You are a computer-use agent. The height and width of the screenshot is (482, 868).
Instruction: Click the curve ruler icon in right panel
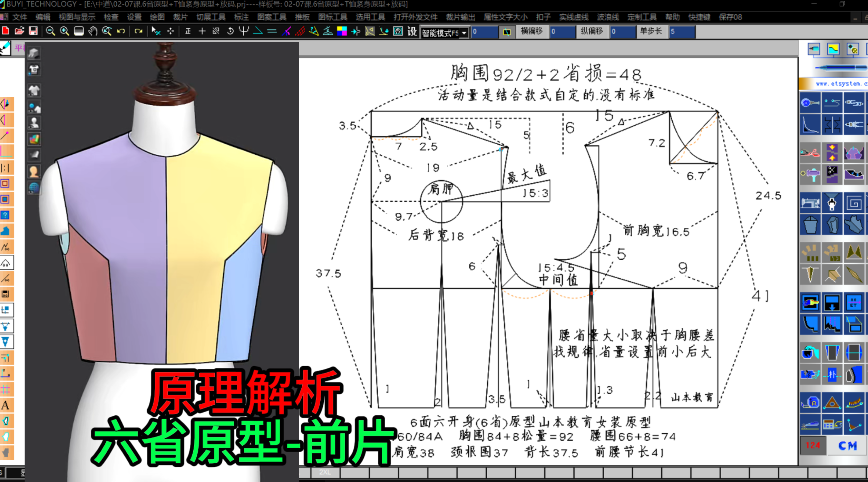810,124
